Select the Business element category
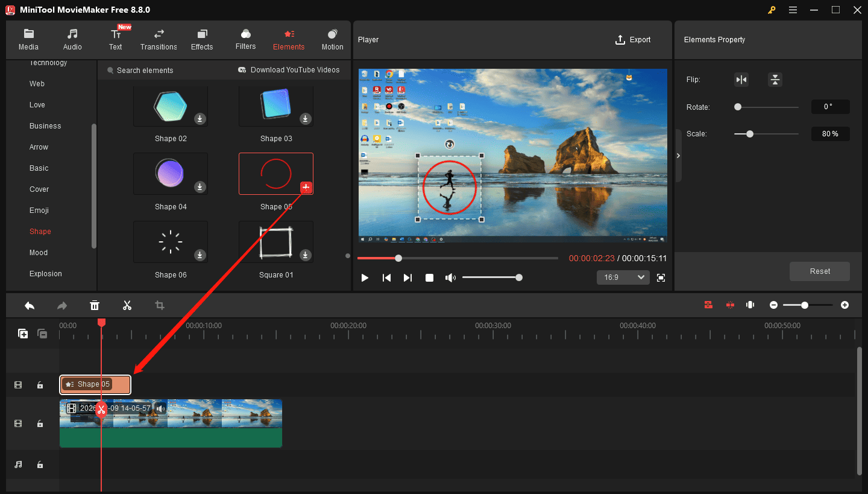This screenshot has height=494, width=868. (45, 126)
